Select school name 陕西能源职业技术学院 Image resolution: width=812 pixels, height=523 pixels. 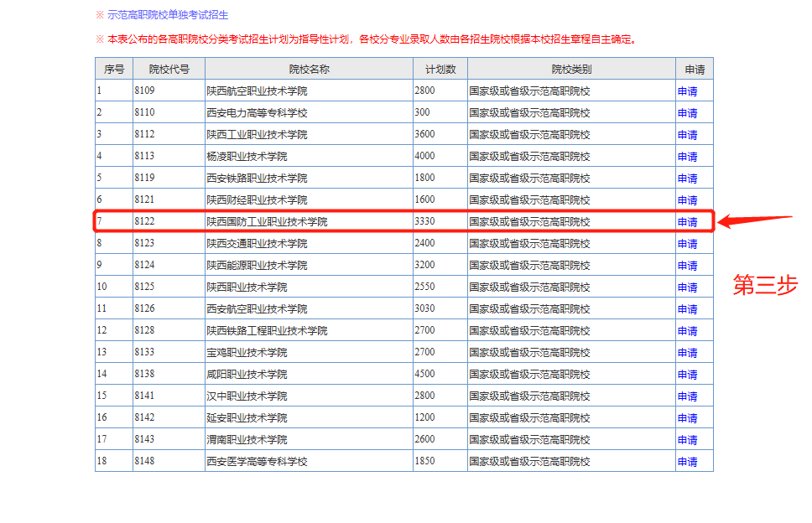click(x=257, y=266)
